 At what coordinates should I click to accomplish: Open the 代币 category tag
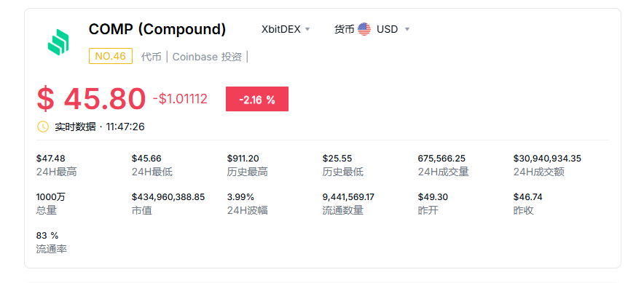click(x=151, y=57)
